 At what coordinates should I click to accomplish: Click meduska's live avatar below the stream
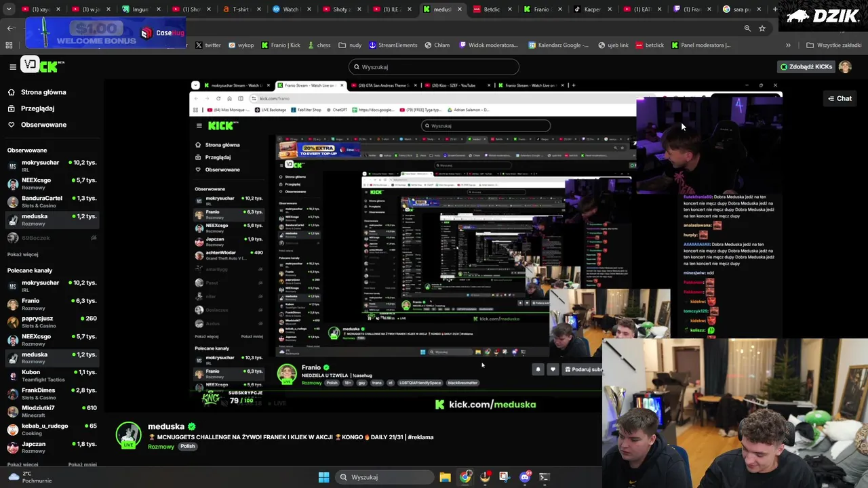[128, 435]
